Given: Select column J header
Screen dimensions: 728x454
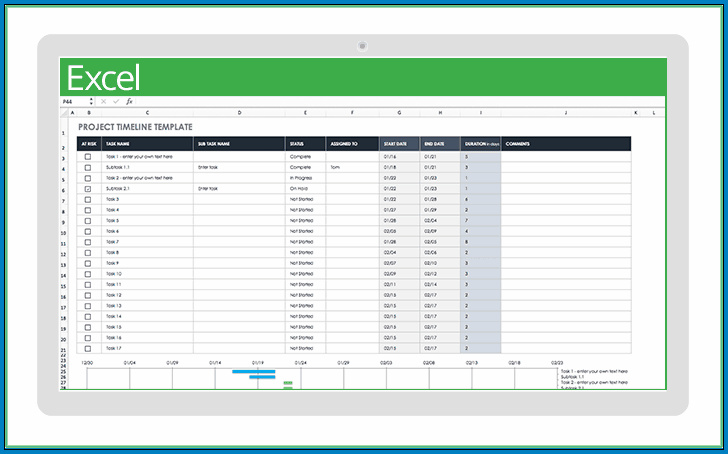Looking at the screenshot, I should (566, 113).
